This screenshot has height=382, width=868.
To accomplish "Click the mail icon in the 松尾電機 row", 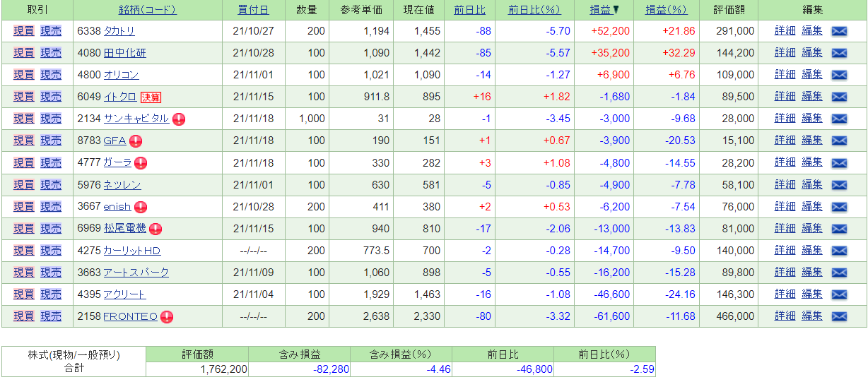I will coord(838,229).
